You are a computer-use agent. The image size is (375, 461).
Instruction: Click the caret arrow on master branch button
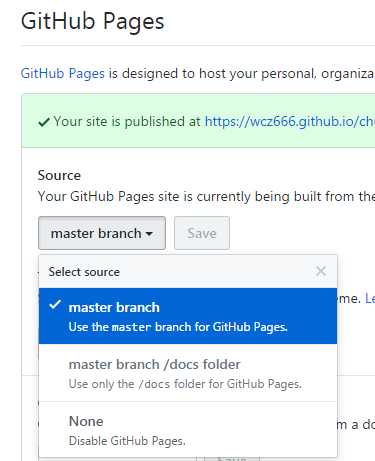click(x=150, y=234)
